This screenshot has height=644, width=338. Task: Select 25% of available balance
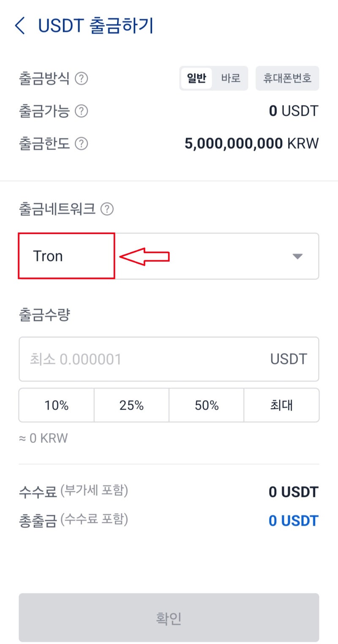click(x=131, y=405)
